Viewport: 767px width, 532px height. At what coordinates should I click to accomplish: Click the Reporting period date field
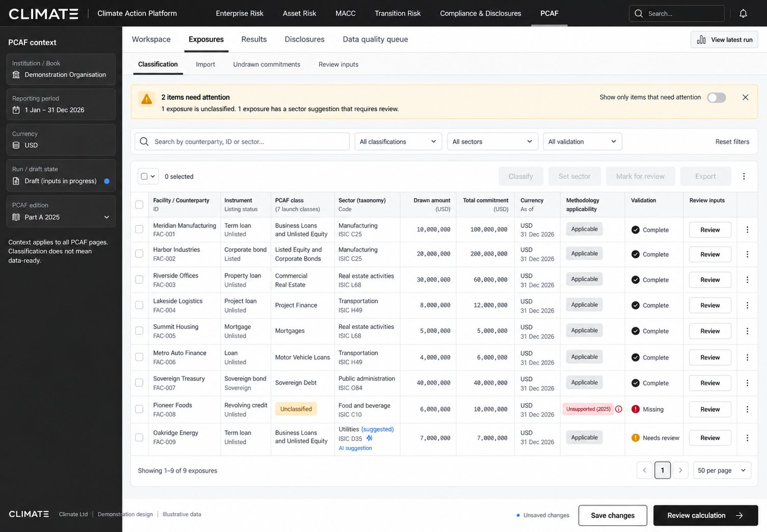pos(61,104)
